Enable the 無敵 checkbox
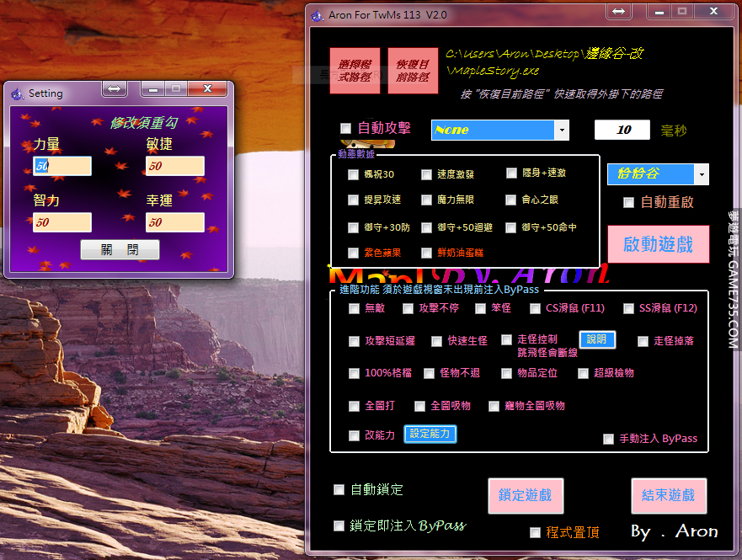 354,309
